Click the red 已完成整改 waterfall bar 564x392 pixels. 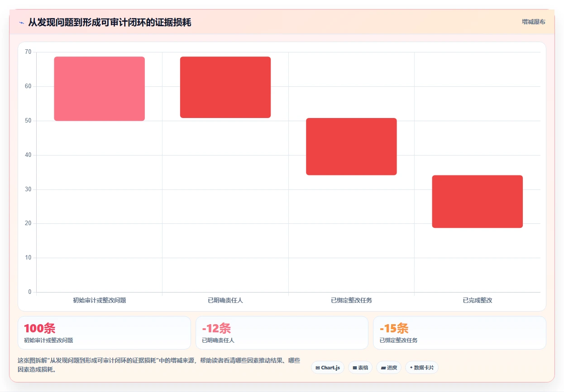478,202
